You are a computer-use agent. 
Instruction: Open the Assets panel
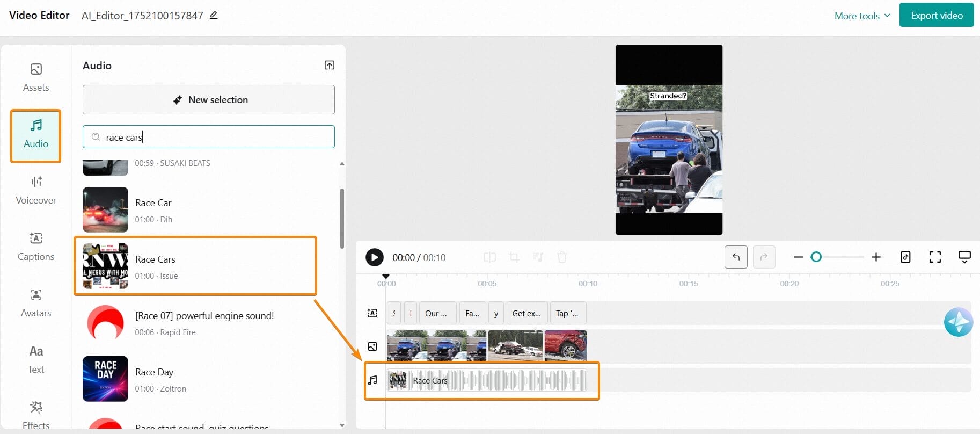click(36, 77)
